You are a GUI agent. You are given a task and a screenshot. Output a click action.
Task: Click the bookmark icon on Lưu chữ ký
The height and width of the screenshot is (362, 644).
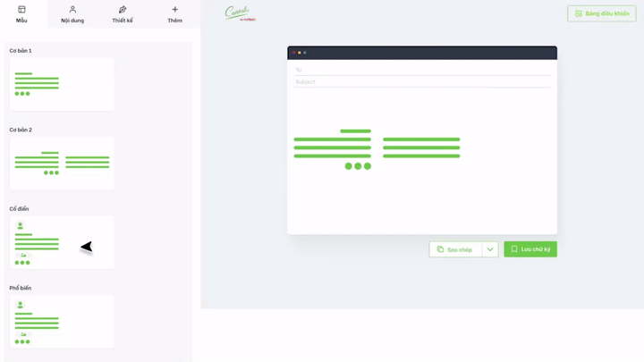point(514,249)
